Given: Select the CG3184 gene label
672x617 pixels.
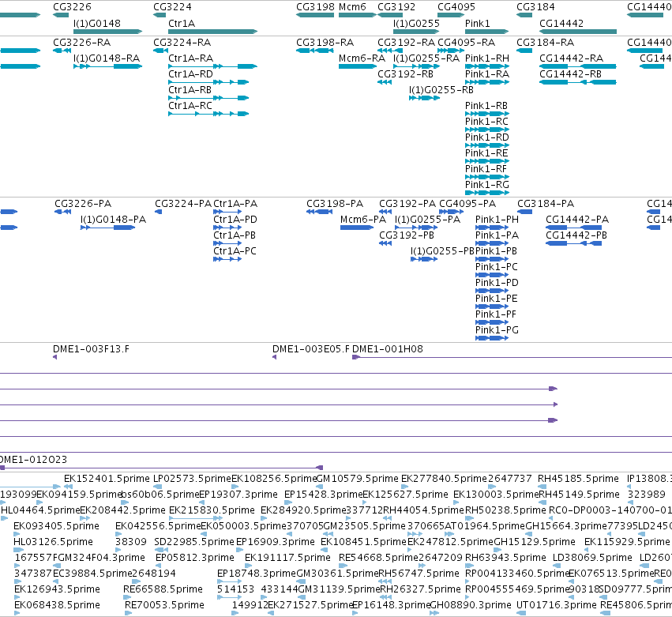Looking at the screenshot, I should point(535,7).
